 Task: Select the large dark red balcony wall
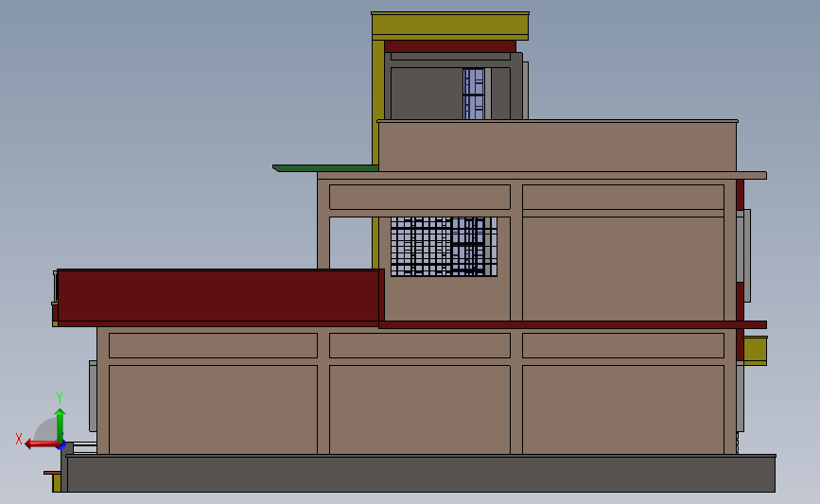(218, 298)
